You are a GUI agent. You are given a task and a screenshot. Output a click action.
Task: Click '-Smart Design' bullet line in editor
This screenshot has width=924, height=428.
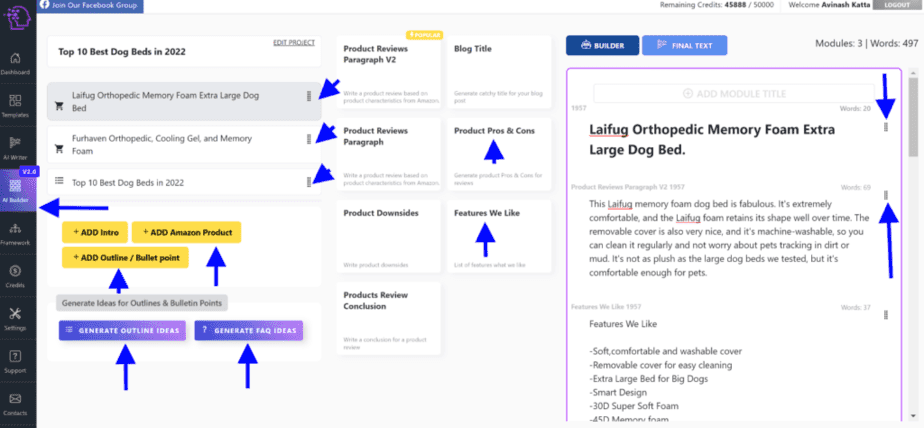(618, 392)
